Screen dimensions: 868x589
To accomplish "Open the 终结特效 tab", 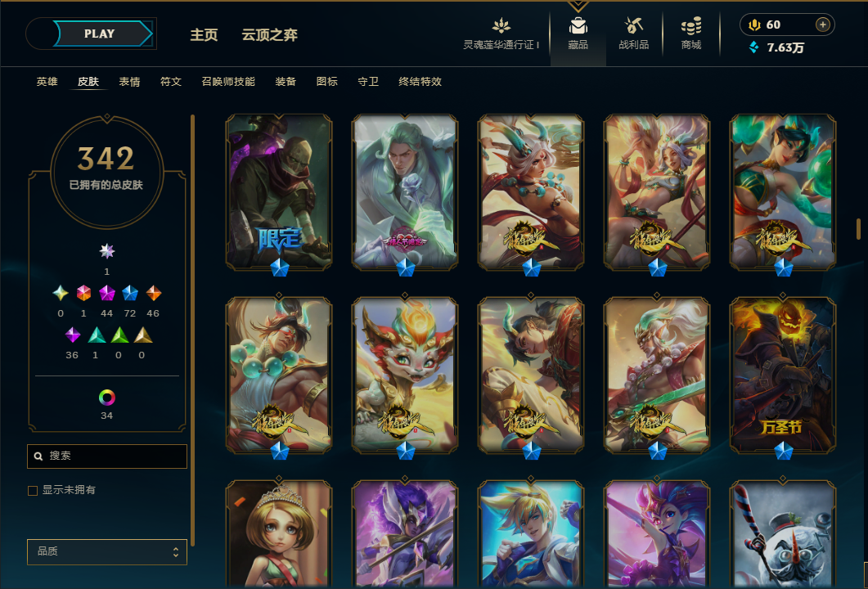I will tap(421, 82).
